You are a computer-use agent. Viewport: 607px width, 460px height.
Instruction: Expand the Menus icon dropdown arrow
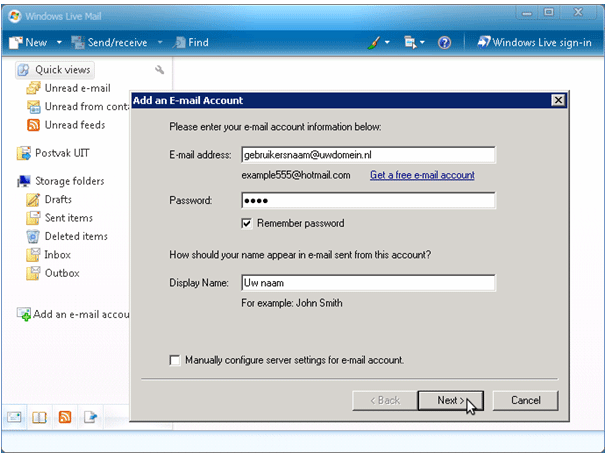(422, 42)
